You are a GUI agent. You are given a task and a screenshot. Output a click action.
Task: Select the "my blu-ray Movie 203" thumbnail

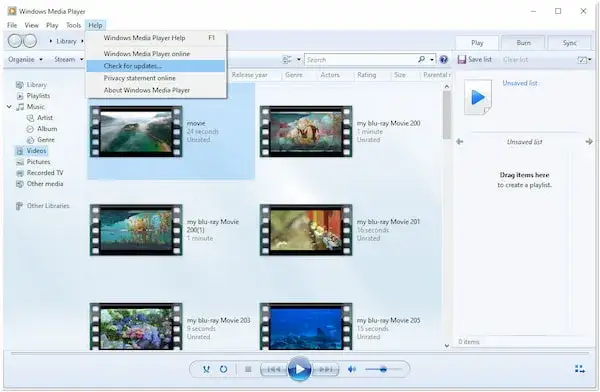pyautogui.click(x=136, y=327)
